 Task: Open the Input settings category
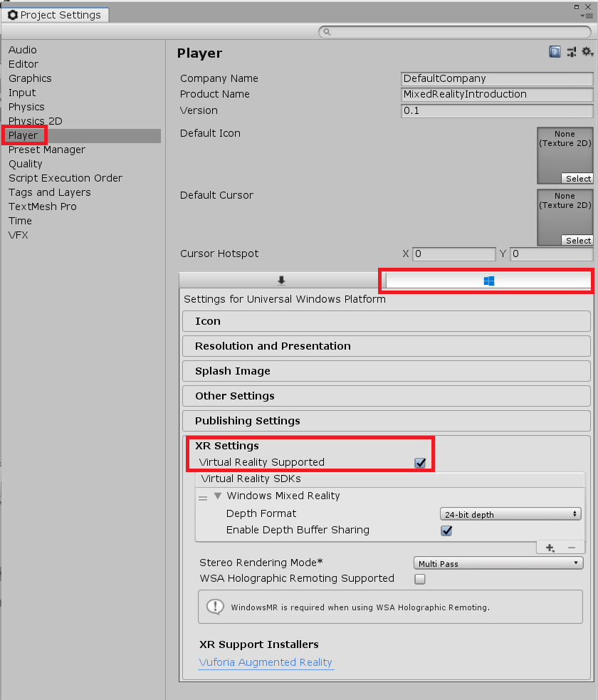(x=22, y=93)
